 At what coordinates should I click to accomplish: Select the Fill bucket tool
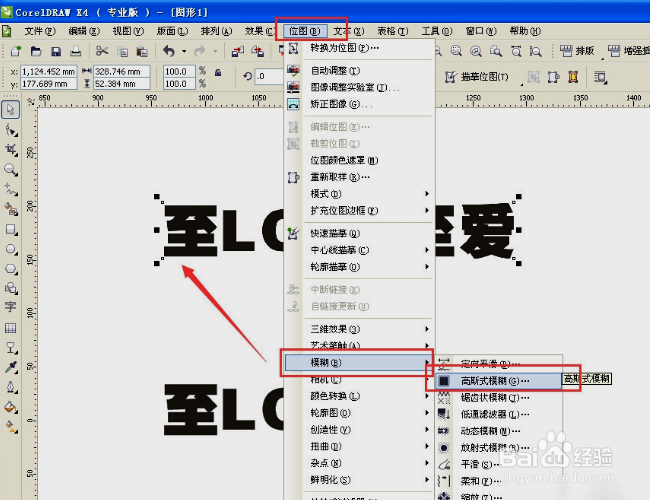tap(10, 407)
